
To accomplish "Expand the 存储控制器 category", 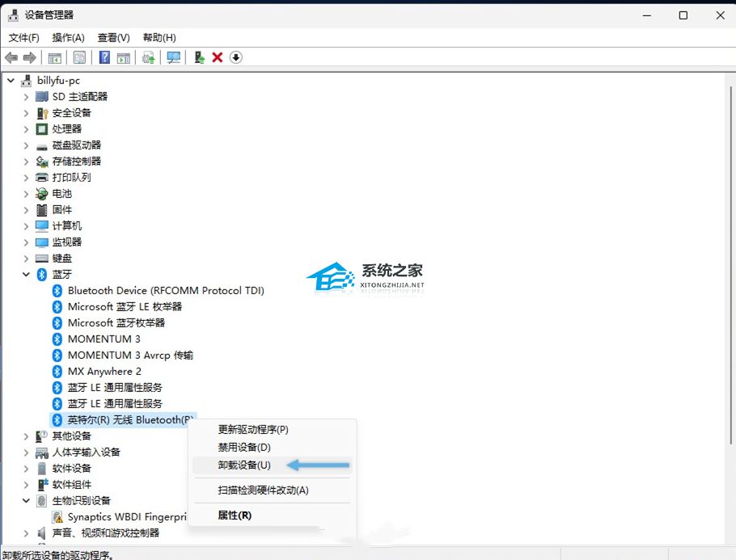I will coord(26,162).
